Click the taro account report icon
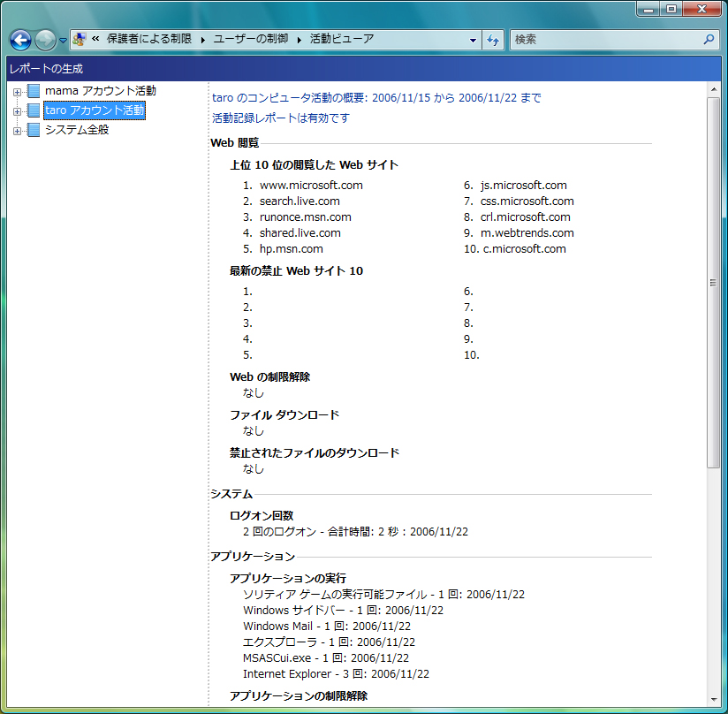This screenshot has width=728, height=714. (34, 110)
